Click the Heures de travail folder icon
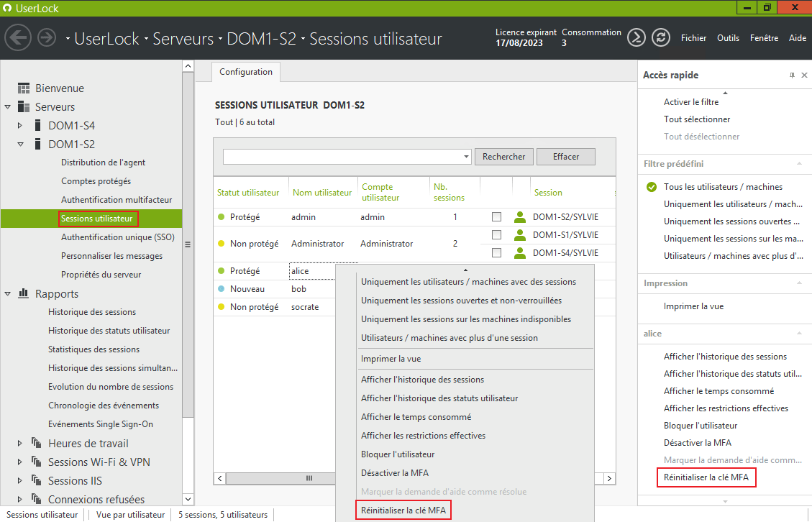 tap(36, 443)
